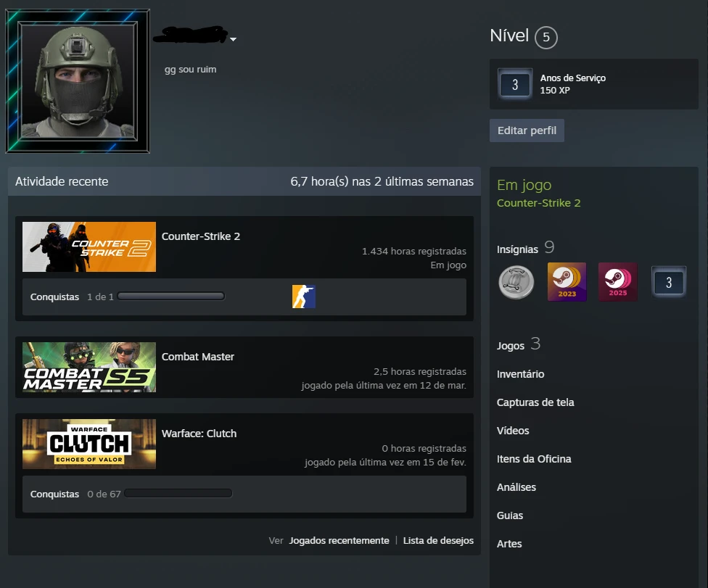Click the Em jogo Counter-Strike 2 link
Viewport: 708px width, 588px height.
[x=539, y=203]
